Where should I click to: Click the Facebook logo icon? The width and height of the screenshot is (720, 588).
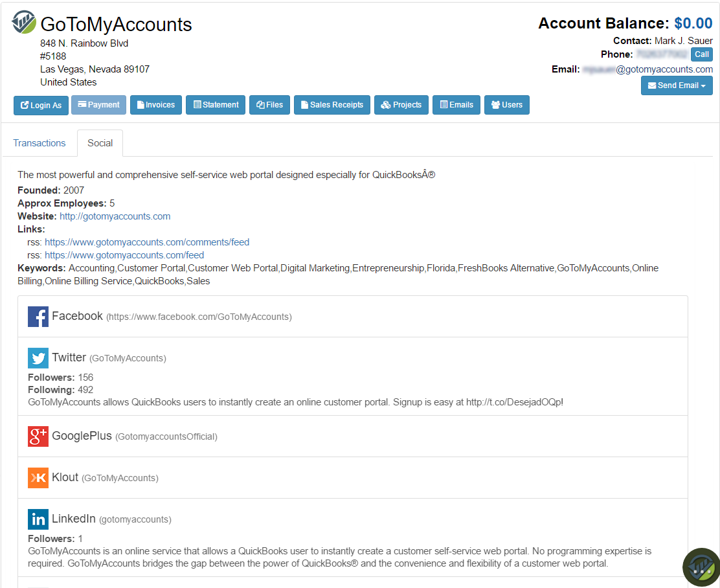(x=38, y=317)
